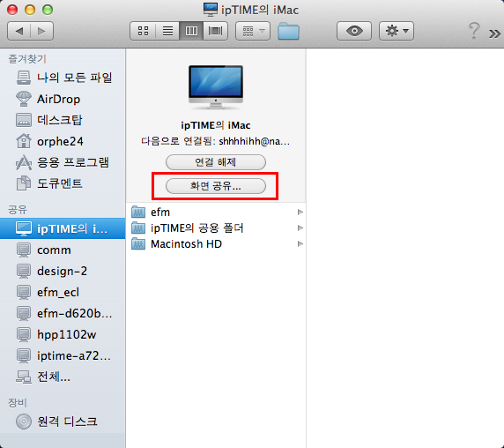The width and height of the screenshot is (504, 448).
Task: Click the iMac icon in the title bar
Action: pos(211,10)
